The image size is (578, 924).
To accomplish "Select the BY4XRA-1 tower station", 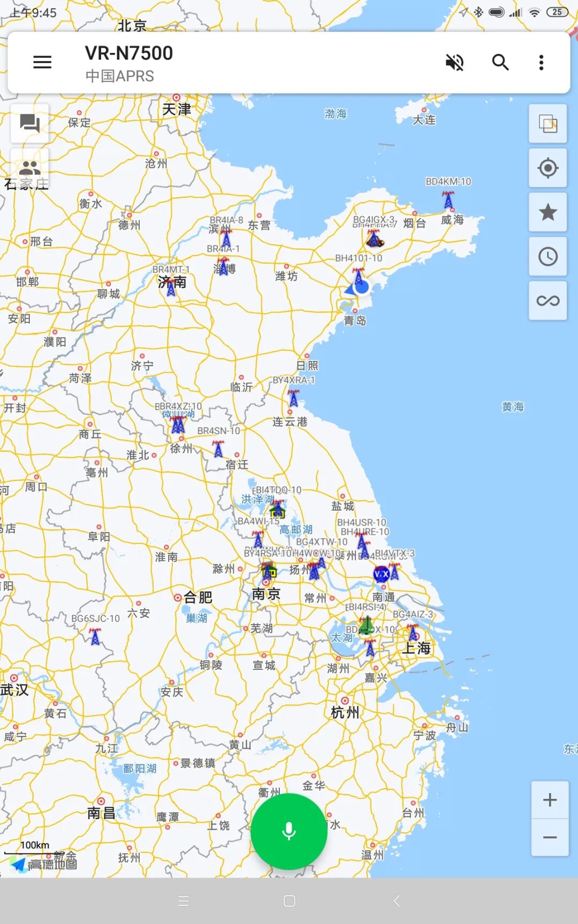I will 293,398.
